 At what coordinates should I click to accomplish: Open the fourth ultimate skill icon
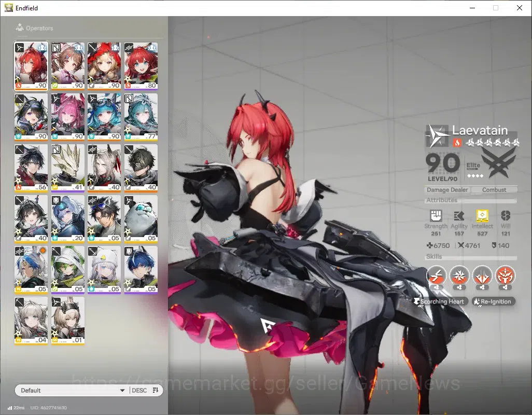click(x=505, y=275)
